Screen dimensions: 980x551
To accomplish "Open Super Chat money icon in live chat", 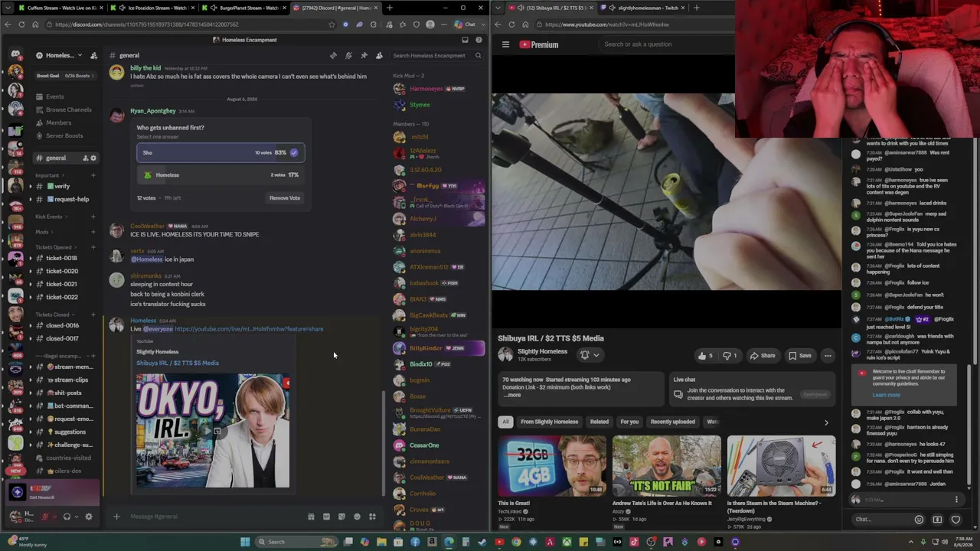I will (937, 520).
